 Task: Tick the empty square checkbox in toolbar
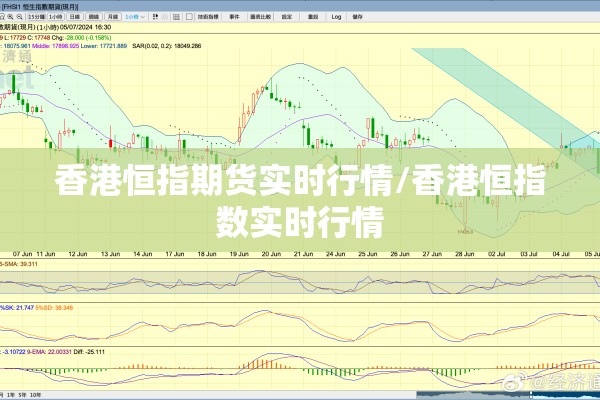point(189,17)
